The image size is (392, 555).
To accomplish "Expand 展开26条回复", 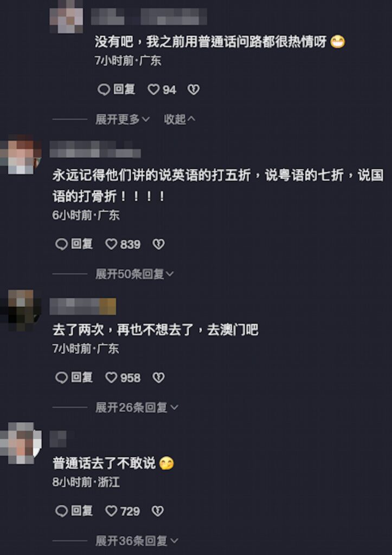I will [x=137, y=408].
